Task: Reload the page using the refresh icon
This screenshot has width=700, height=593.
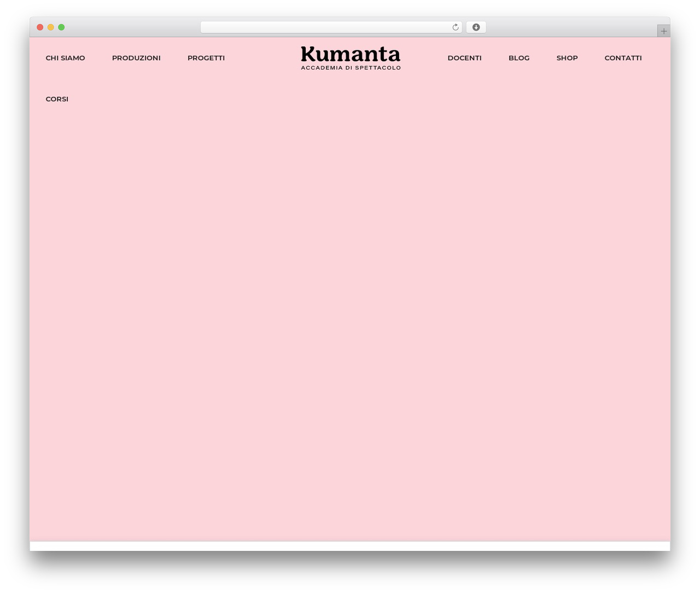Action: 455,27
